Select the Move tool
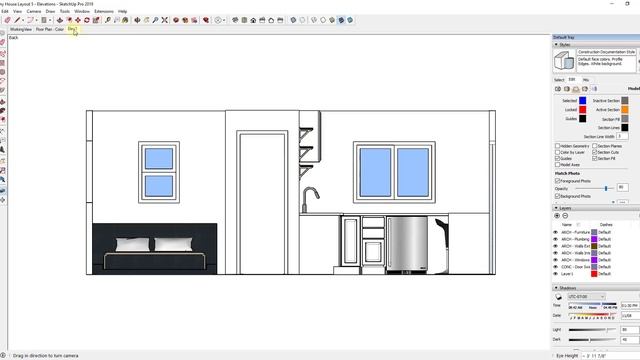This screenshot has width=640, height=360. point(78,20)
